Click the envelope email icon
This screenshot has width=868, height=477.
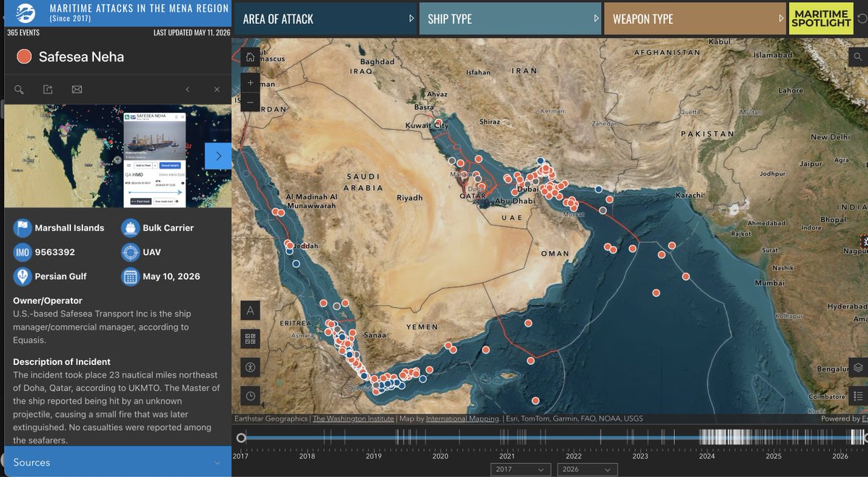(x=77, y=90)
